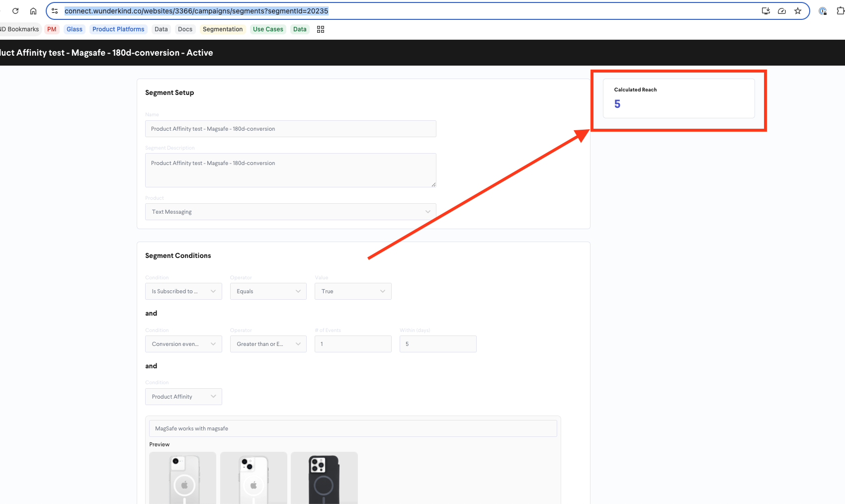Open the Use Cases bookmark folder

268,29
